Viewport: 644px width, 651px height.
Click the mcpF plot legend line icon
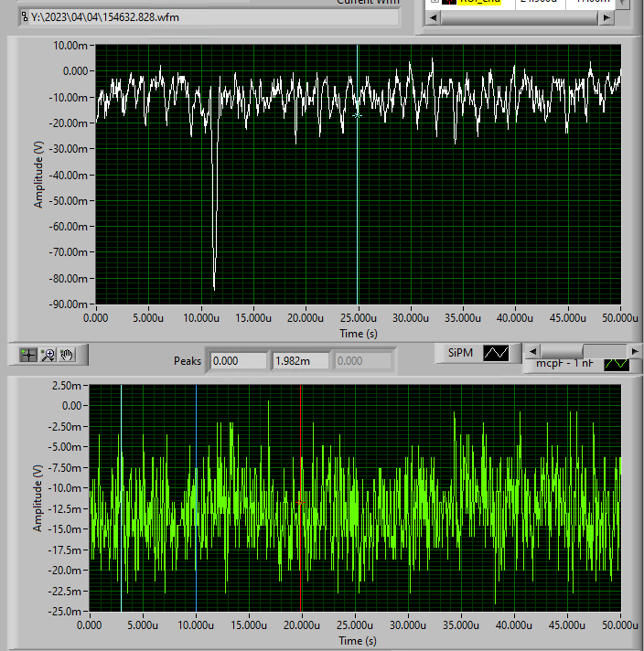click(x=617, y=364)
